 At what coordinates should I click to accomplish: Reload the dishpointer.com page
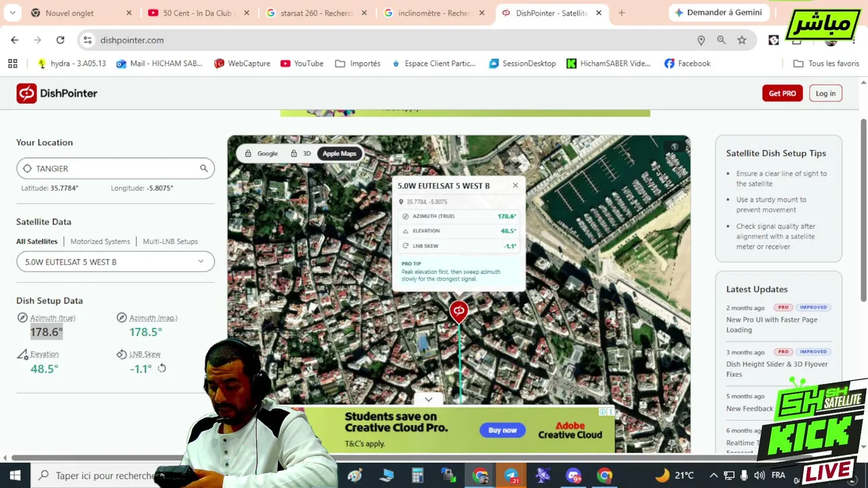60,40
